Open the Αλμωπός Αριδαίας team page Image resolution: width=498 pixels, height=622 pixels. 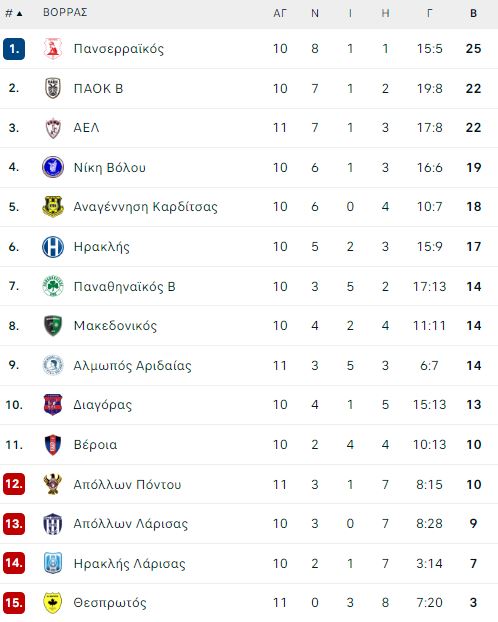click(x=132, y=365)
